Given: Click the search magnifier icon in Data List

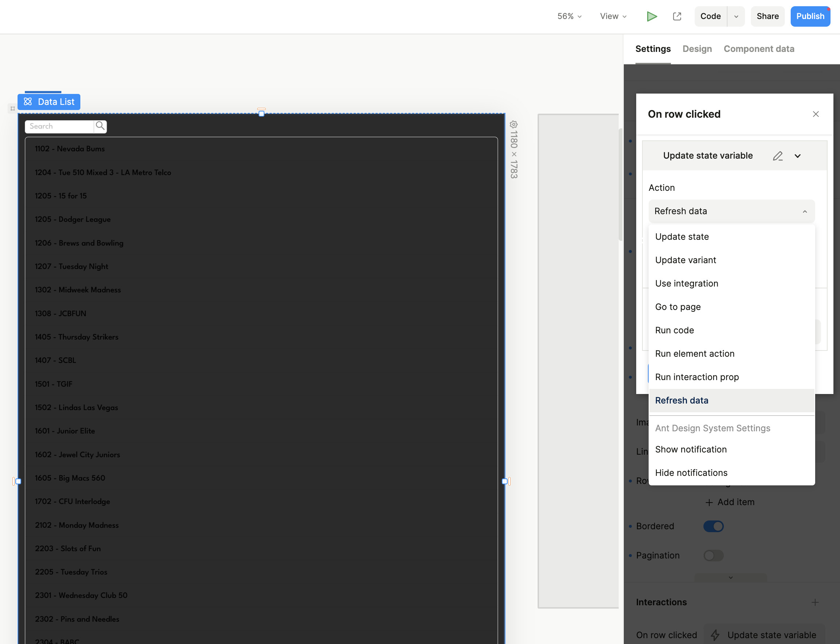Looking at the screenshot, I should tap(100, 126).
